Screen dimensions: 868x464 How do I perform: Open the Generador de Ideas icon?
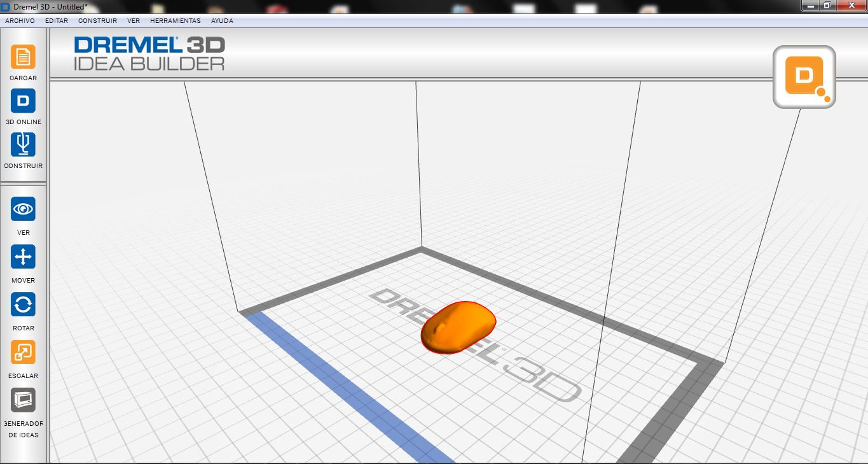[x=23, y=400]
